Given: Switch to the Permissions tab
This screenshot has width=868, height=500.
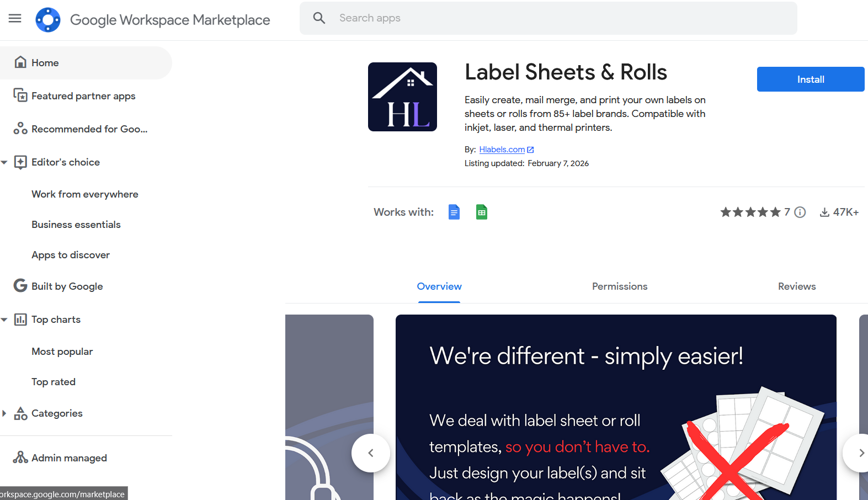Looking at the screenshot, I should tap(619, 286).
